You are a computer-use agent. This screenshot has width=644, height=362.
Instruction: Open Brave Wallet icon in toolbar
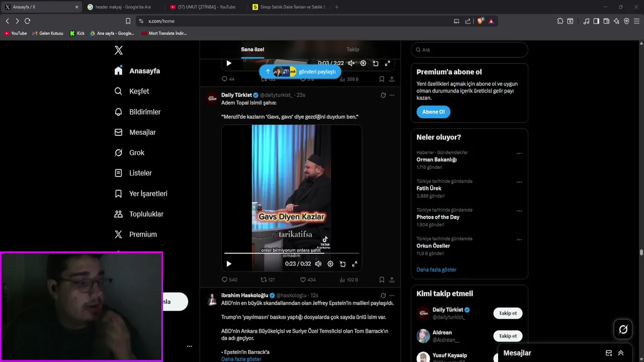[x=606, y=21]
